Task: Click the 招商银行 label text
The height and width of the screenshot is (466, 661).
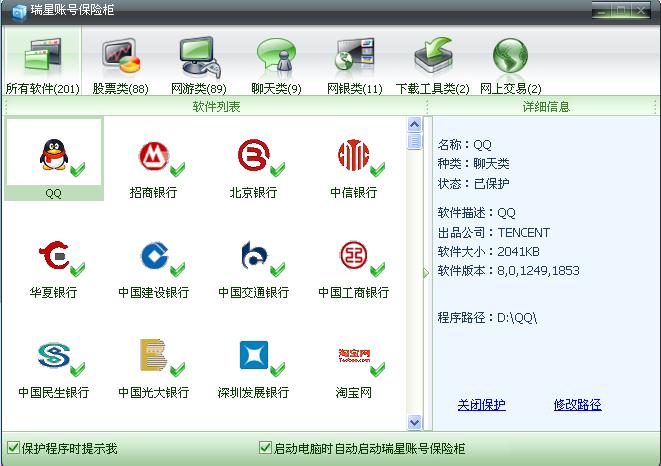Action: 153,192
